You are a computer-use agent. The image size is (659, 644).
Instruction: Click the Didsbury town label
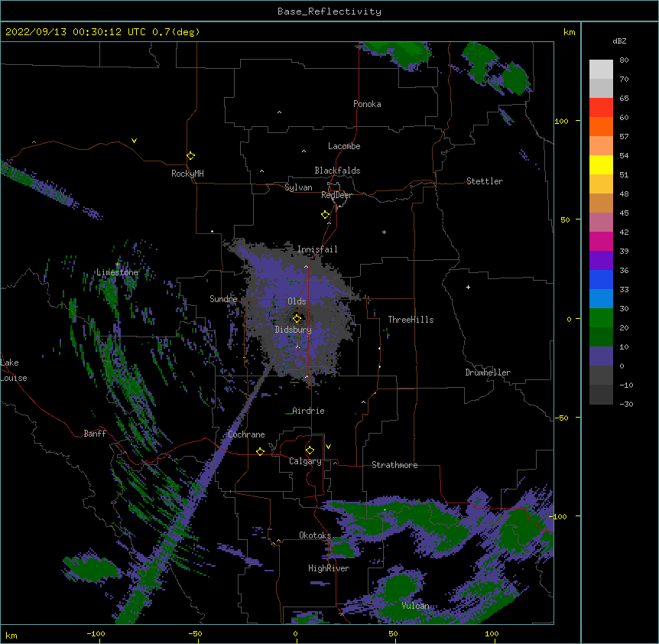coord(294,330)
